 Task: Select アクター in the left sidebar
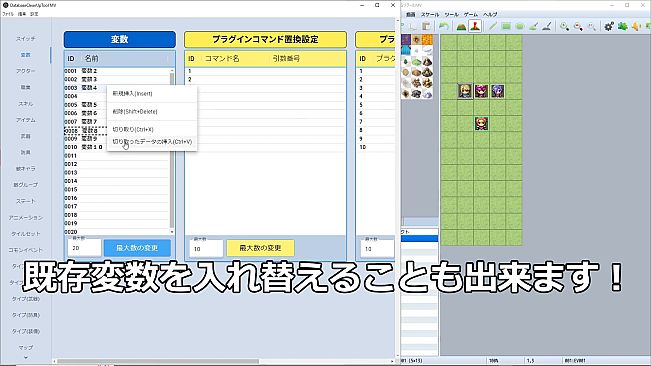25,71
